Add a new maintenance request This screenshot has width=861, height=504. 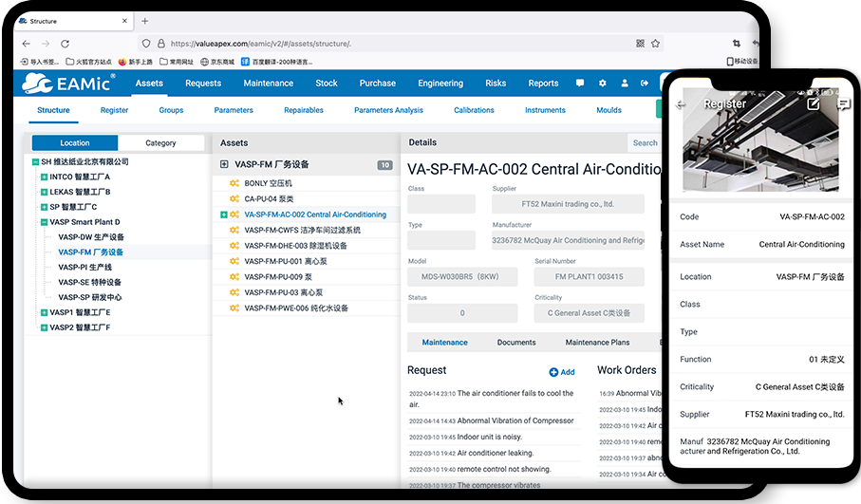point(562,372)
